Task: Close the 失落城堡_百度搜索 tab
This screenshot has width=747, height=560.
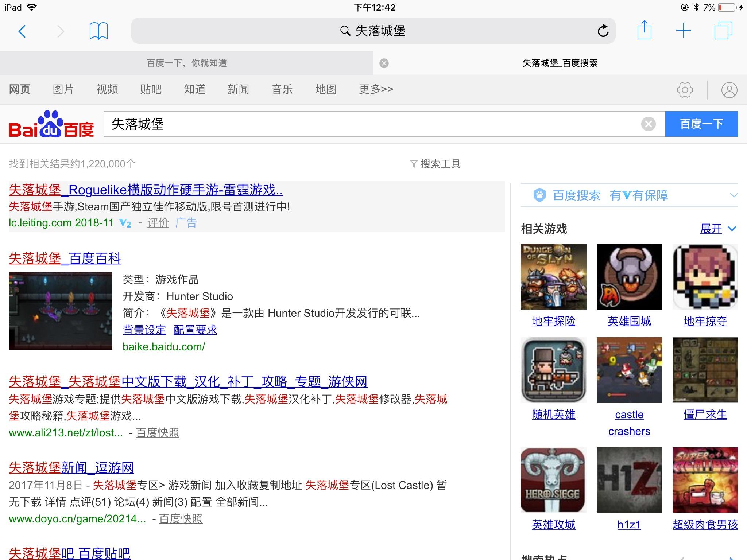Action: [x=384, y=63]
